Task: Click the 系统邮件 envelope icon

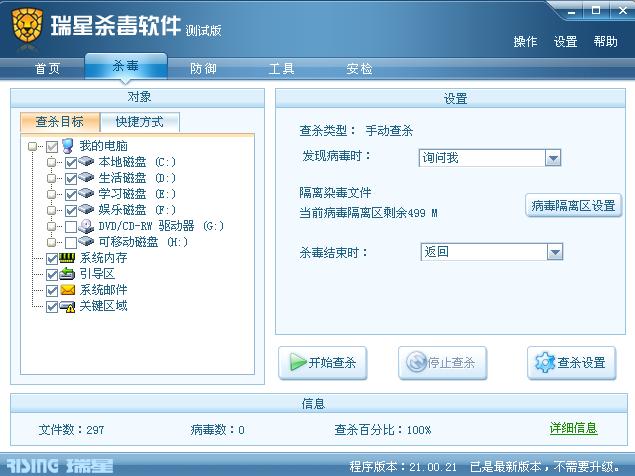Action: [67, 290]
